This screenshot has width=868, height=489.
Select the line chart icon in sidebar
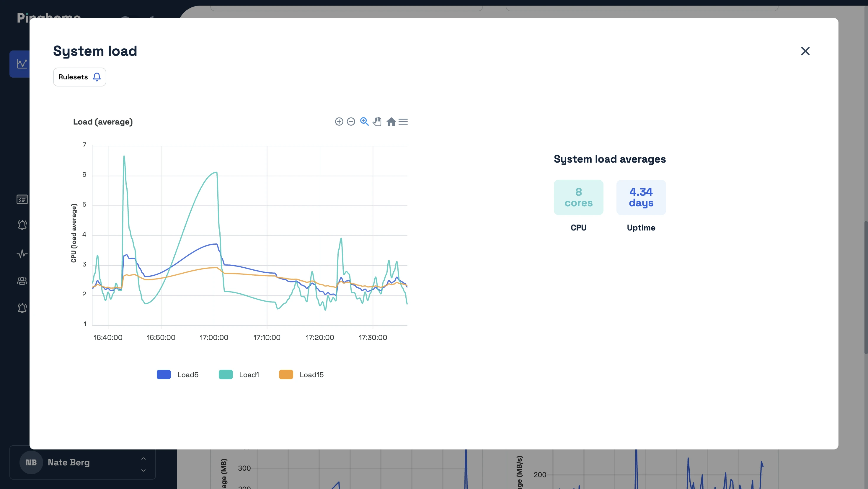[x=22, y=64]
